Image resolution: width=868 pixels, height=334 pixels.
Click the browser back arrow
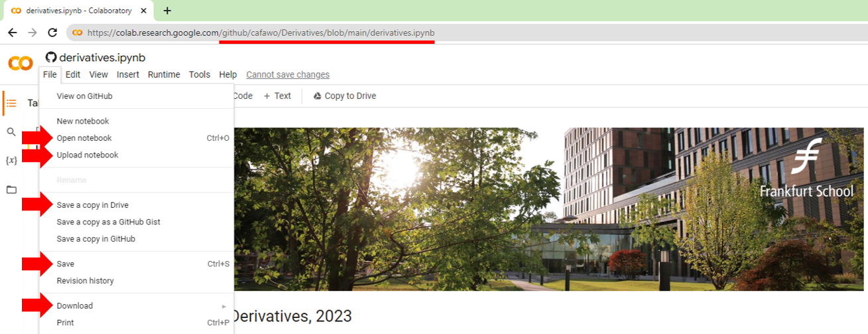point(12,33)
